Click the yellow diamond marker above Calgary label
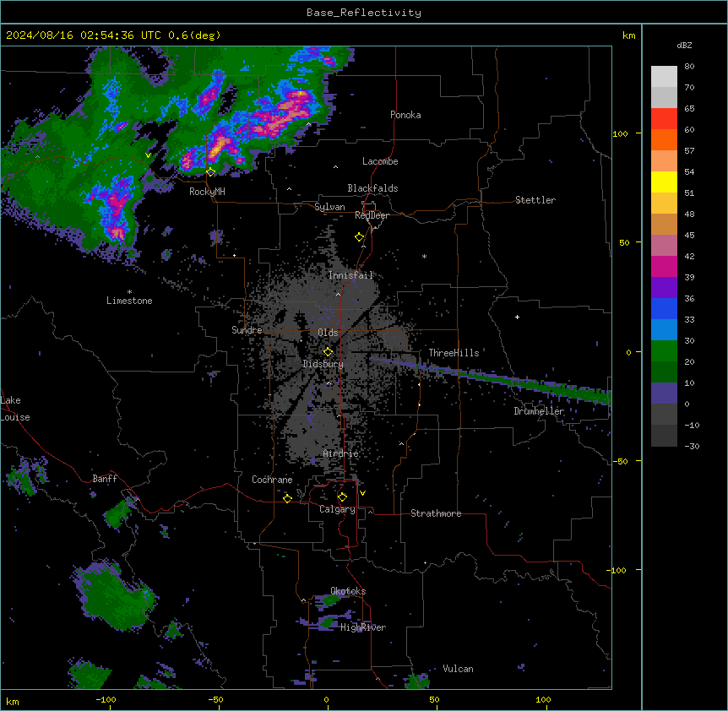Image resolution: width=728 pixels, height=711 pixels. 342,497
